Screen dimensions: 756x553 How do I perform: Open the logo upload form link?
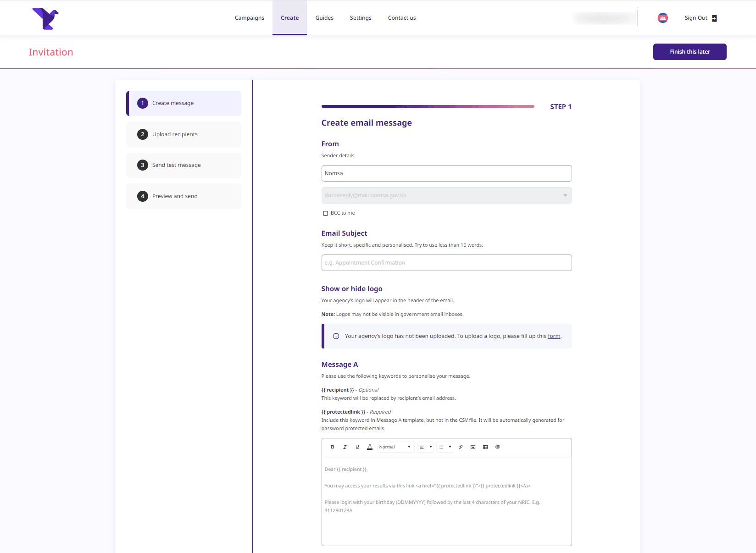(x=554, y=336)
